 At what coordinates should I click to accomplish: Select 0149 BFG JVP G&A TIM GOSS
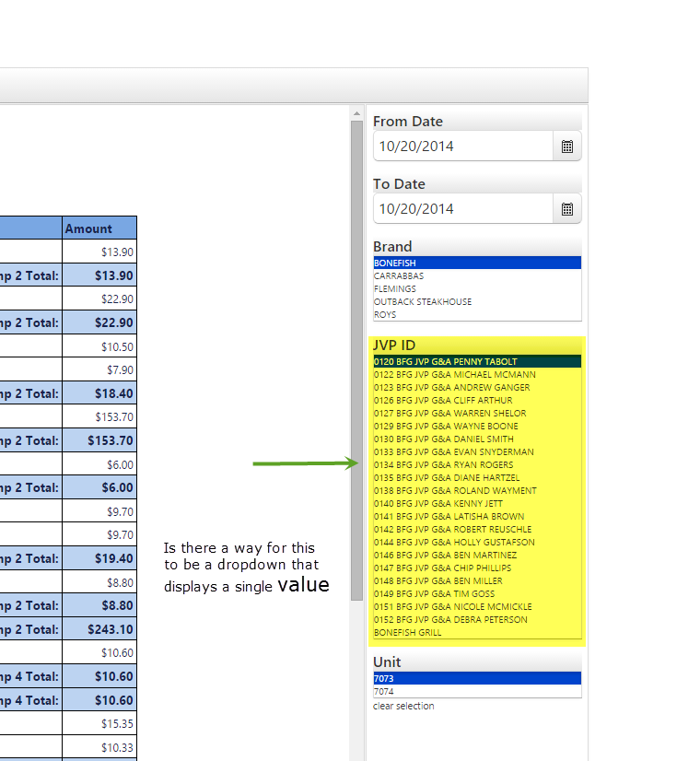(477, 593)
